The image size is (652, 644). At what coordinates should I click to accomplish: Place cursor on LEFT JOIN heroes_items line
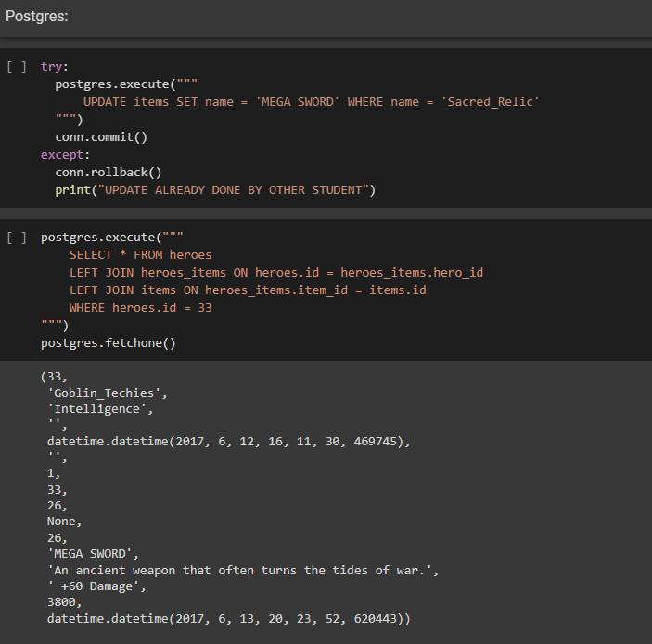click(276, 273)
